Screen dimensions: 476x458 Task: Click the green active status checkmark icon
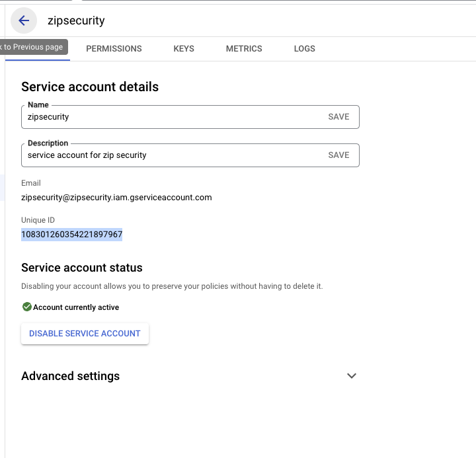click(x=26, y=307)
